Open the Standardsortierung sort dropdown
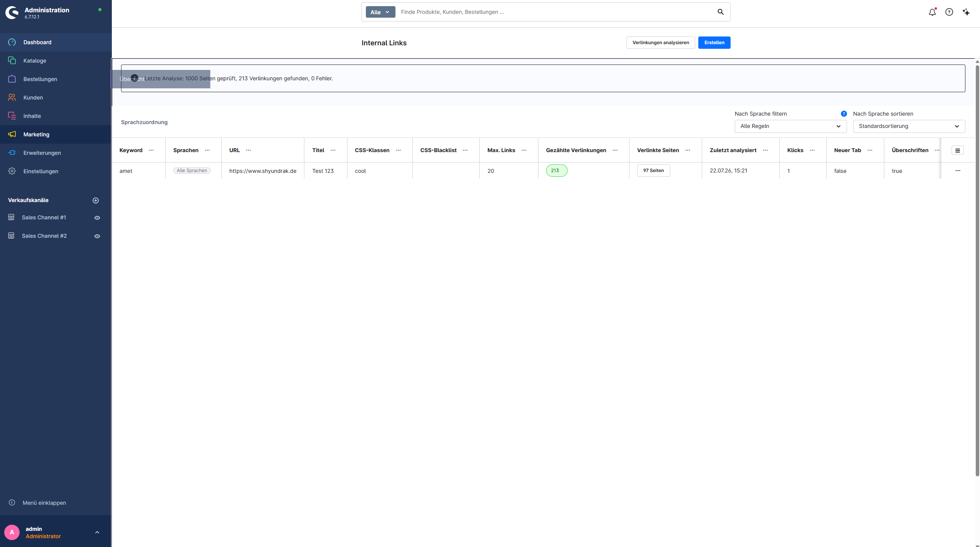Screen dimensions: 980x547 (x=909, y=126)
